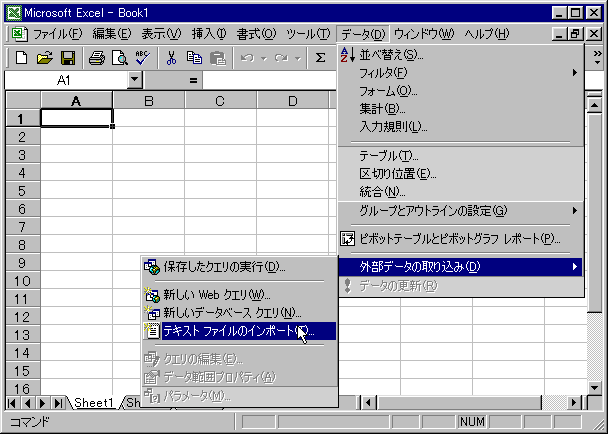This screenshot has height=434, width=608.
Task: Expand グループとアウトラインの設定(G) submenu
Action: tap(461, 211)
